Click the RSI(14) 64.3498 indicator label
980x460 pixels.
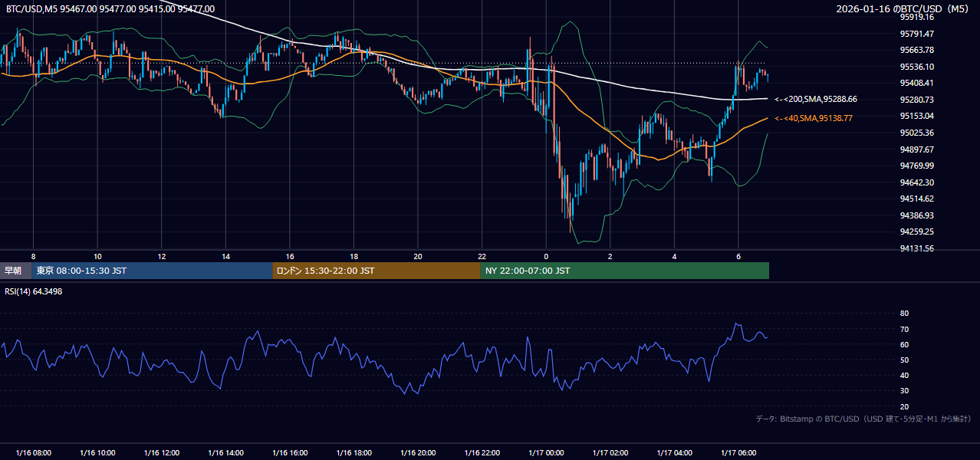[x=35, y=291]
